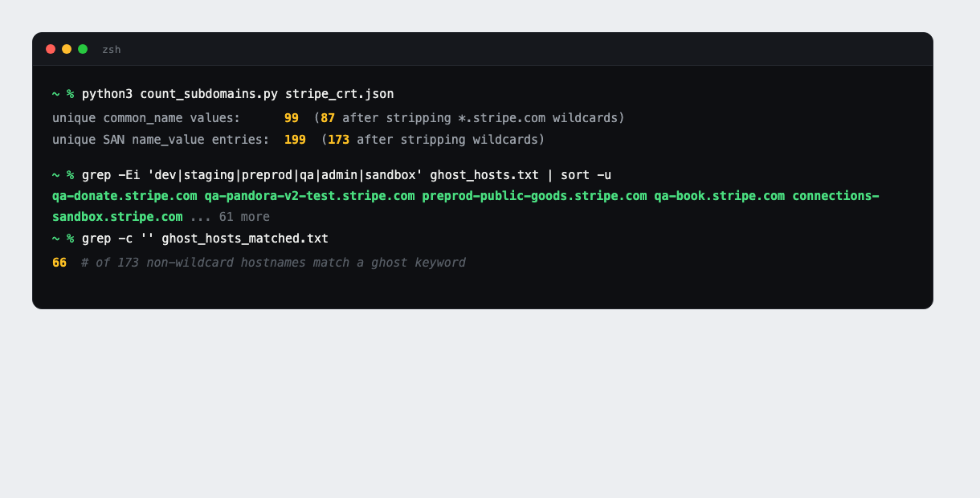Click the 'unique SAN name_value entries:' label

click(161, 140)
